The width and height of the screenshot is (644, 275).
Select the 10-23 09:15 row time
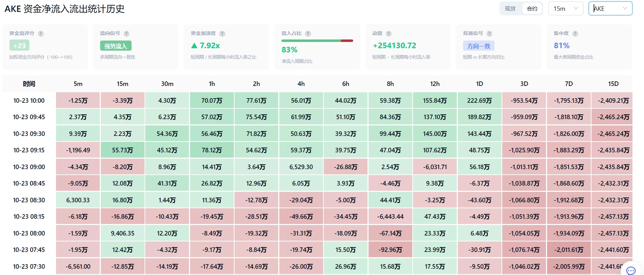pyautogui.click(x=29, y=150)
